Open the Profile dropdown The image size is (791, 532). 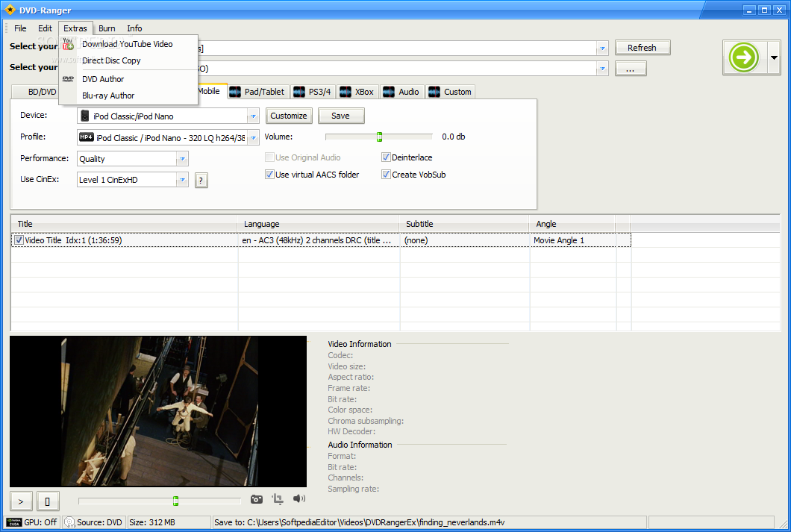click(x=253, y=137)
